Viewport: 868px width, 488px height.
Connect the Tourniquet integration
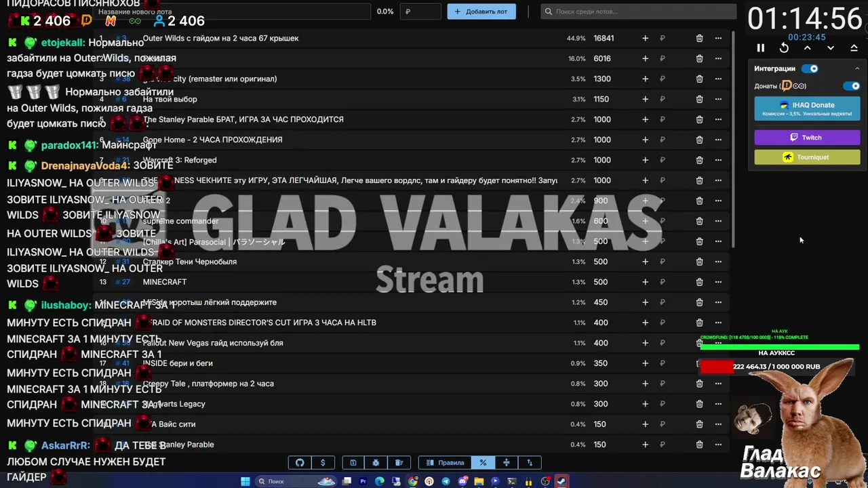tap(807, 157)
